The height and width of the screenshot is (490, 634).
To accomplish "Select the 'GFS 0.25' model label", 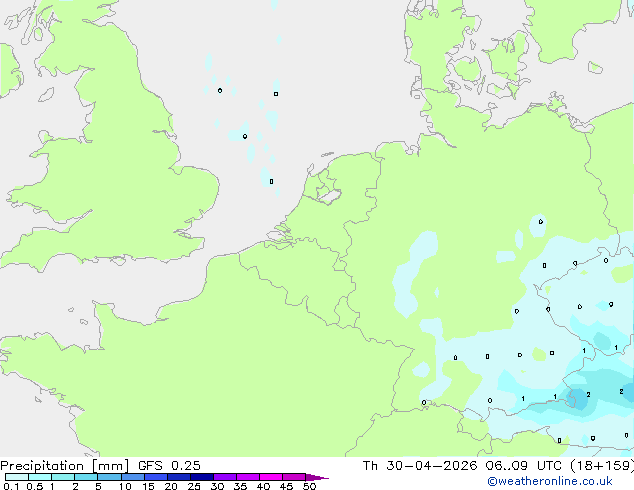I will [x=169, y=466].
